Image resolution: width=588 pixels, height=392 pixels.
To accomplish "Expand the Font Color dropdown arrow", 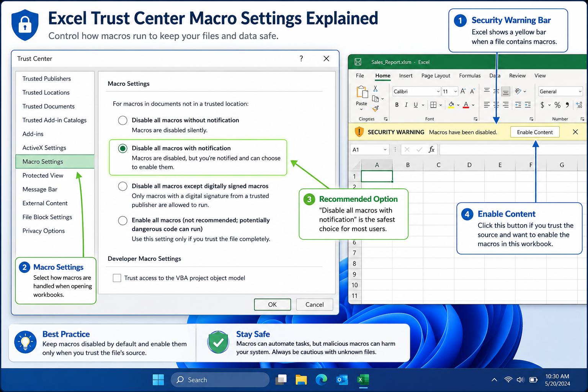I will [x=474, y=105].
